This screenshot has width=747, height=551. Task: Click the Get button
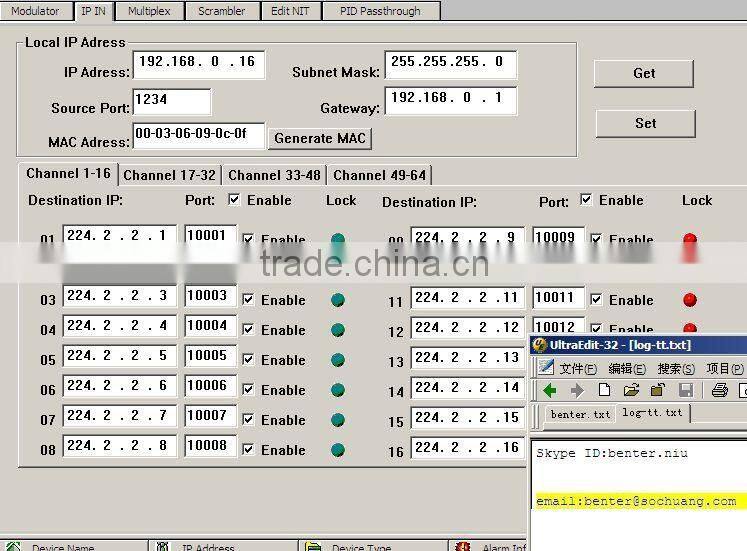coord(644,73)
